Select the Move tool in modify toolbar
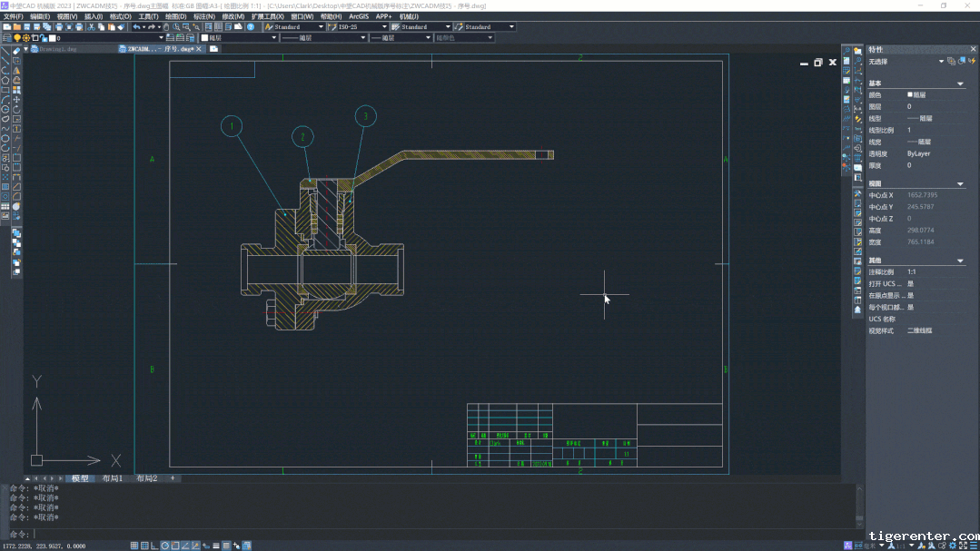 coord(16,100)
